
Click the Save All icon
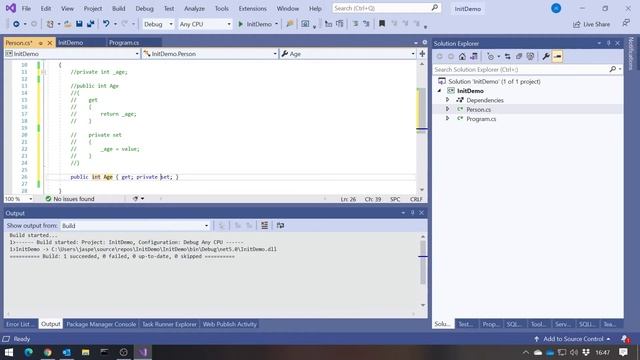tap(90, 24)
